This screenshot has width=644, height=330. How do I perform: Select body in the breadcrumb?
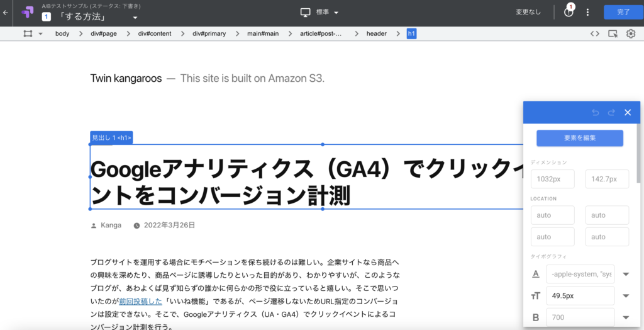pos(62,34)
